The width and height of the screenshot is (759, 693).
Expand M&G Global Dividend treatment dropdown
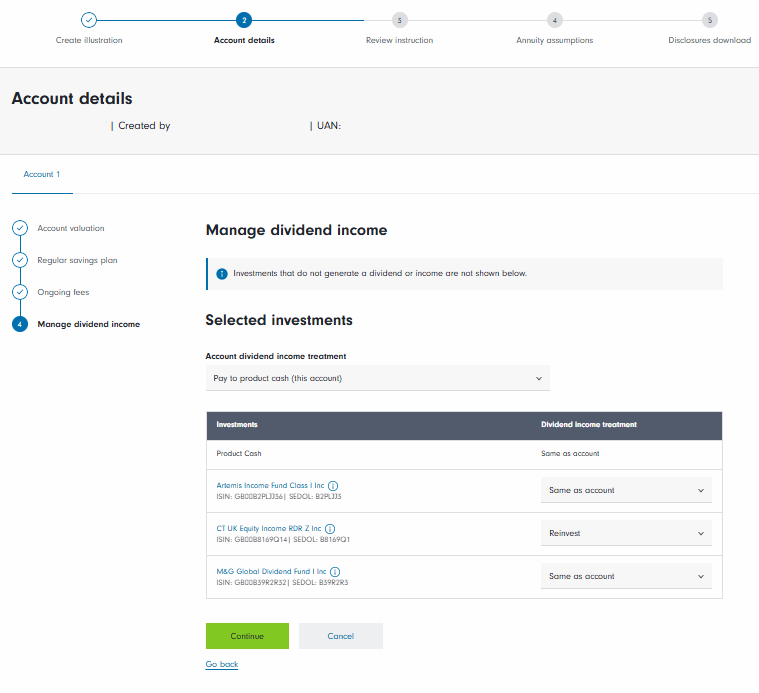point(626,576)
